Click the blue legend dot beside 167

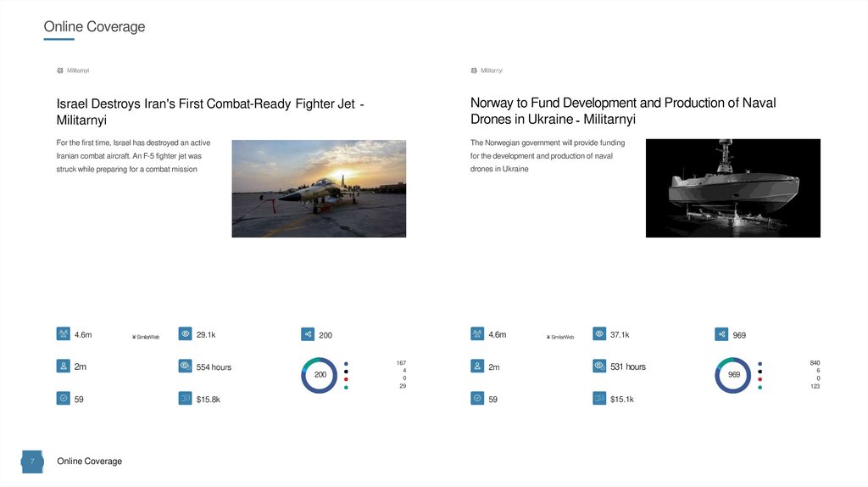coord(346,364)
